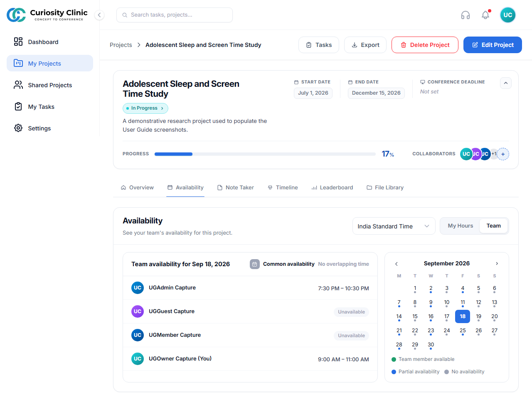Open Settings from the sidebar

coord(50,128)
